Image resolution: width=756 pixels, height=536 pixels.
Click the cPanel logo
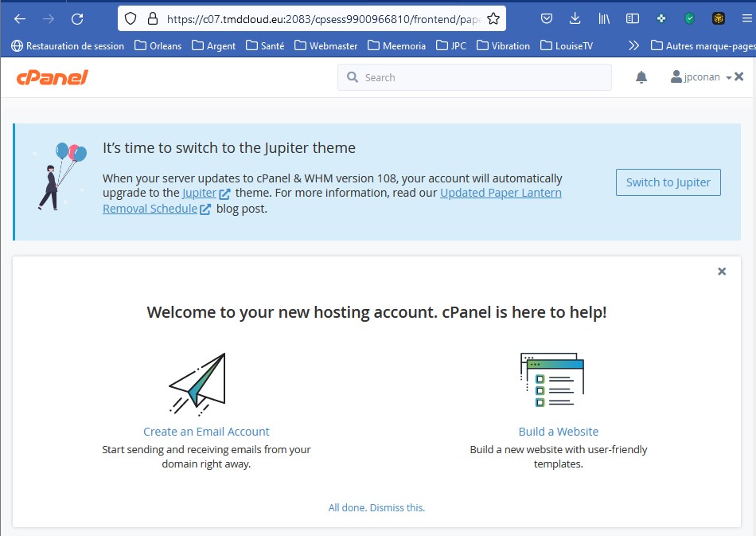52,77
